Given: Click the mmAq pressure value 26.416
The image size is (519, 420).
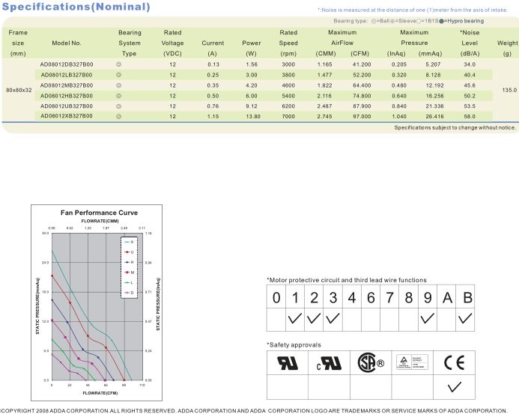Looking at the screenshot, I should [434, 117].
